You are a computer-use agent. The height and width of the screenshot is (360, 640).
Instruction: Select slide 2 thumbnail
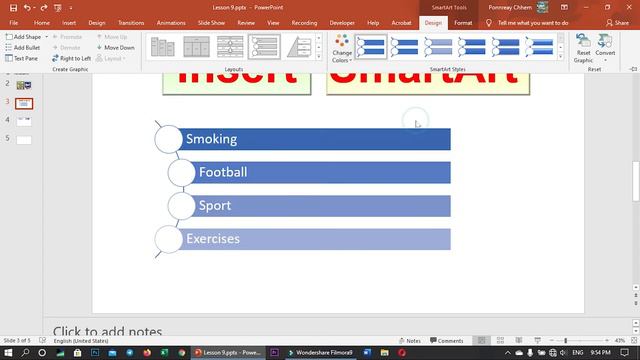pos(24,85)
